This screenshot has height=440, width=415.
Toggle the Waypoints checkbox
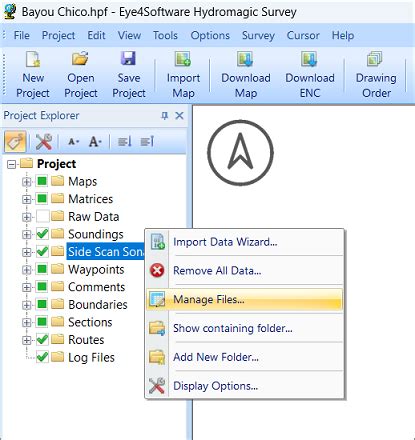coord(42,269)
